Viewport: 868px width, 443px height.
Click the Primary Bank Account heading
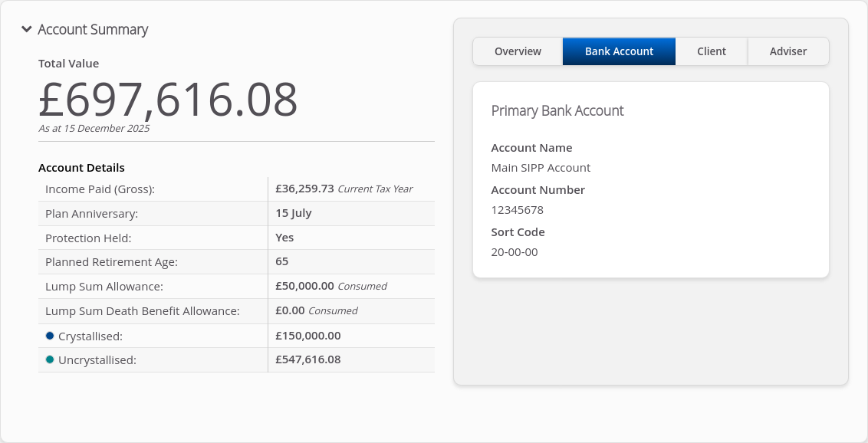(557, 110)
